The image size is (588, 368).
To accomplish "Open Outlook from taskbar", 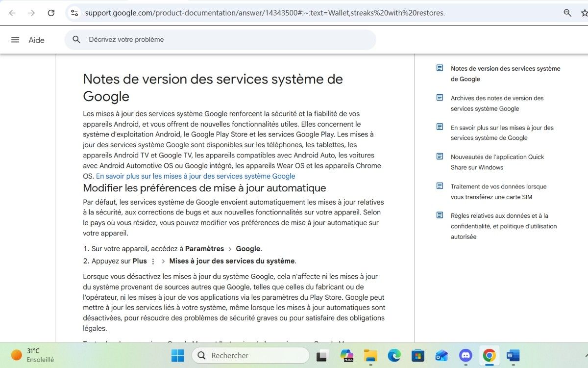I will point(441,355).
